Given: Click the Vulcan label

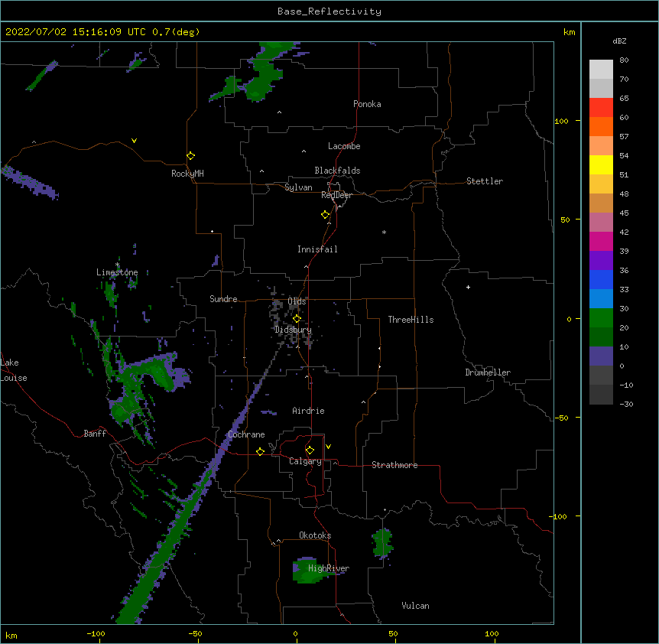Looking at the screenshot, I should 415,606.
